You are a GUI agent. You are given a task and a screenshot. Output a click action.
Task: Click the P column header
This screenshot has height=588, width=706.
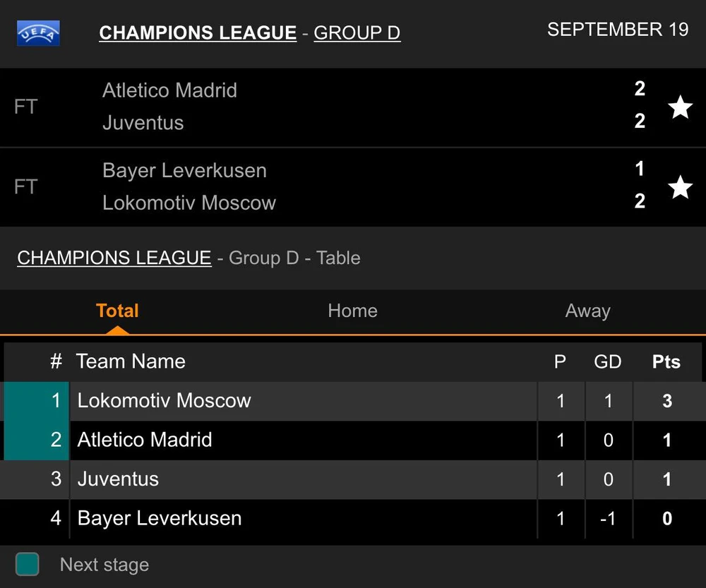click(560, 362)
